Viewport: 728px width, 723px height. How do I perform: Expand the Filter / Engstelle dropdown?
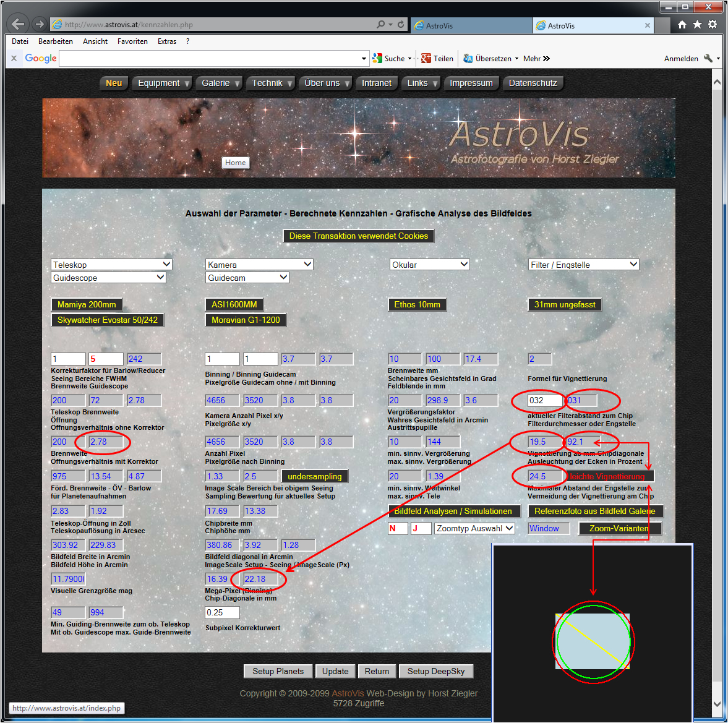(x=584, y=264)
